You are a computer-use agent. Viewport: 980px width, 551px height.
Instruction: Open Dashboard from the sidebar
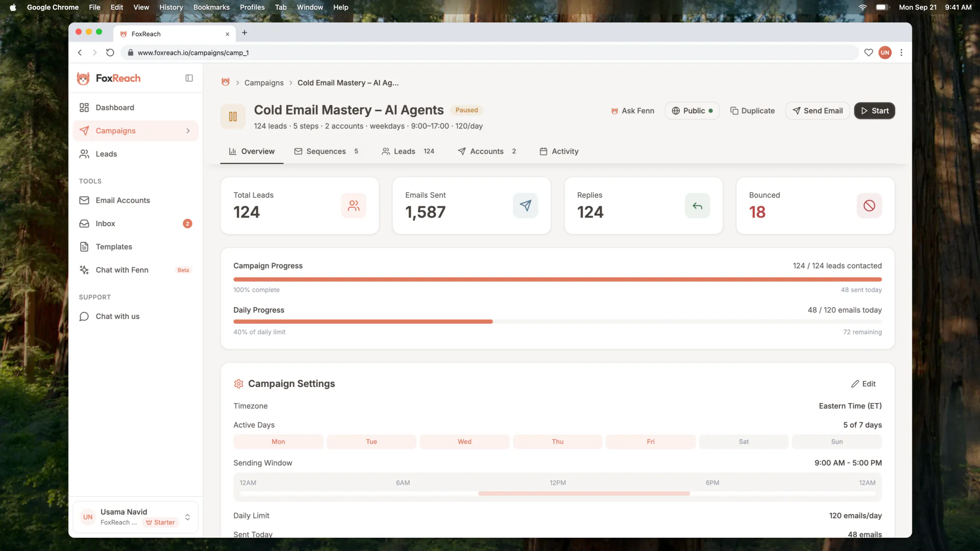click(136, 108)
